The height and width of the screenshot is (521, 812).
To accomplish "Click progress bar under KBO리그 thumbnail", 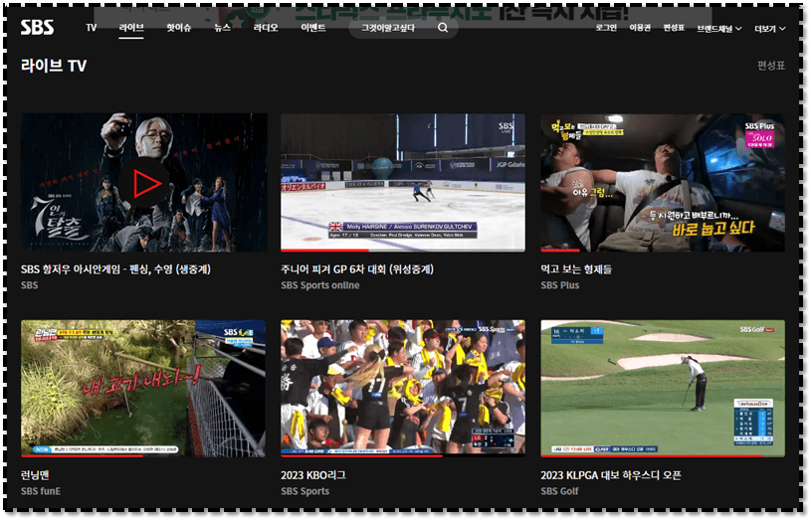I will (402, 455).
